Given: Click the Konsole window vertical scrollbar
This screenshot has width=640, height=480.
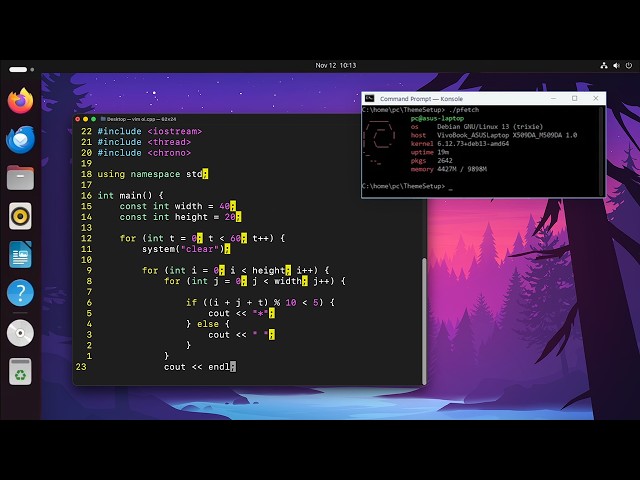Looking at the screenshot, I should [601, 151].
